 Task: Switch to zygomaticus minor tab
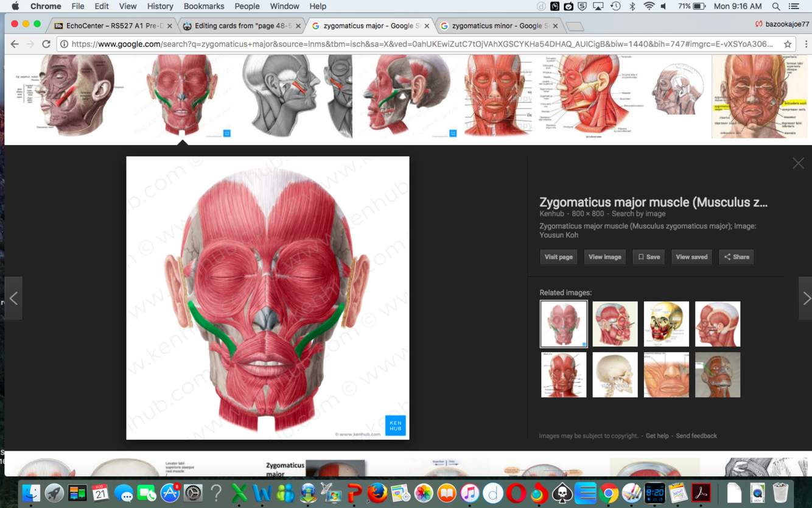tap(499, 26)
